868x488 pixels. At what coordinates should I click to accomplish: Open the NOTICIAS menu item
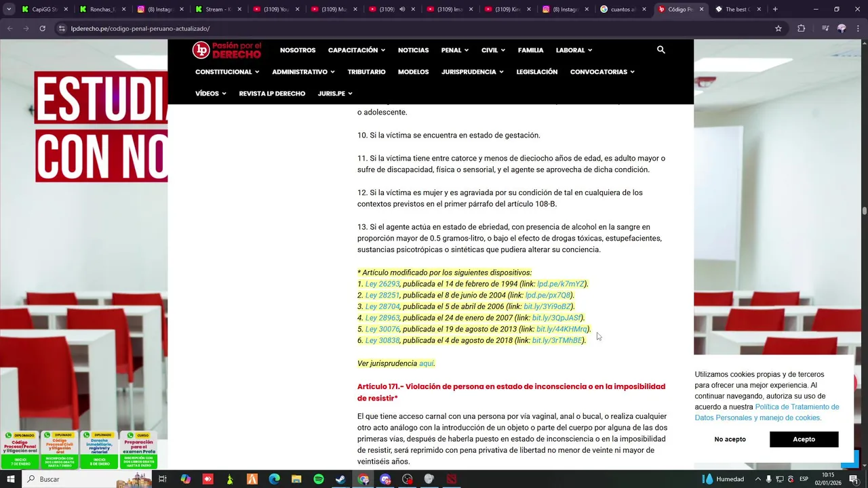coord(413,50)
